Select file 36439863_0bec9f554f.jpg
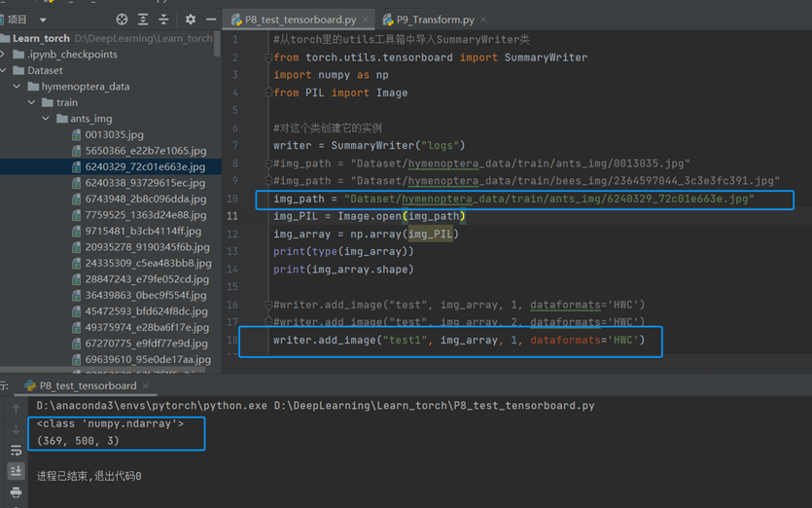812x508 pixels. click(x=146, y=296)
